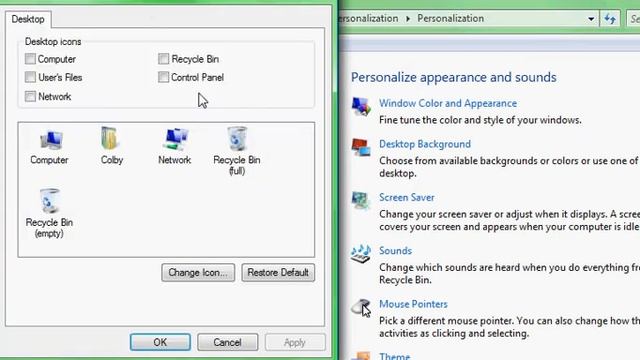640x360 pixels.
Task: Expand the breadcrumb arrow before Personalization
Action: coord(408,19)
